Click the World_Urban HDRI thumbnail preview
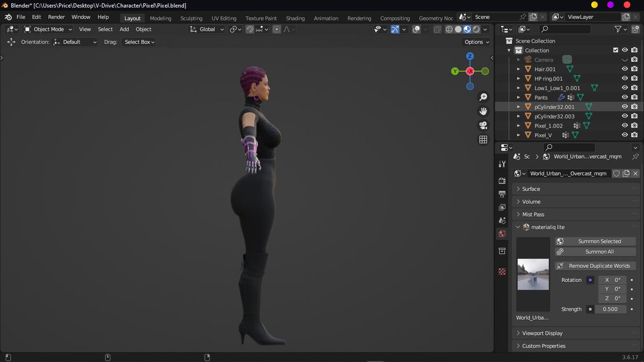The image size is (644, 362). pos(533,274)
